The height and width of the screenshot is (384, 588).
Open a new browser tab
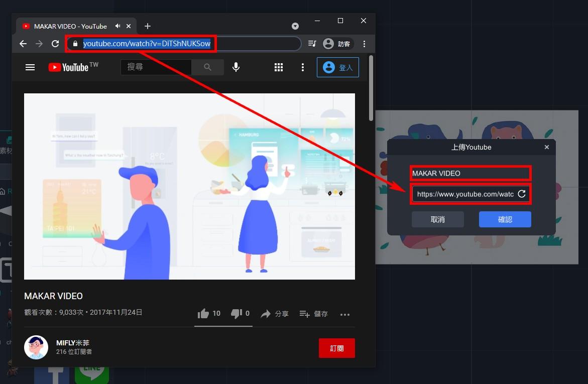[147, 26]
